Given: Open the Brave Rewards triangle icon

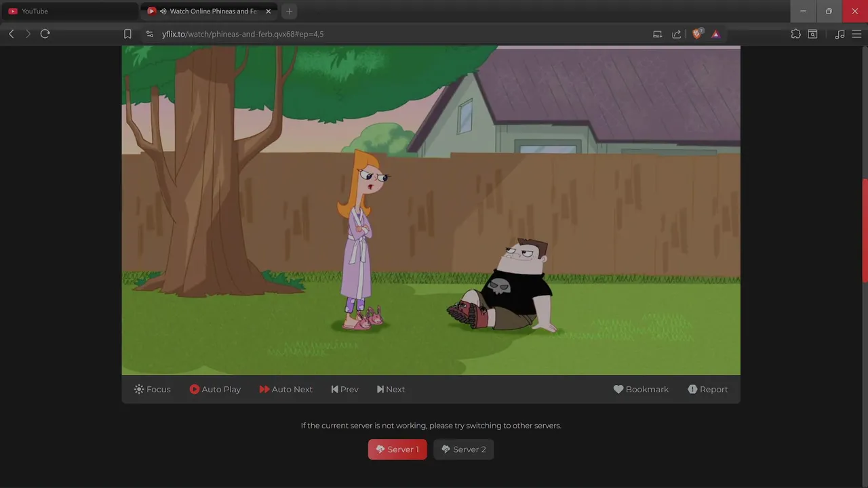Looking at the screenshot, I should (715, 34).
